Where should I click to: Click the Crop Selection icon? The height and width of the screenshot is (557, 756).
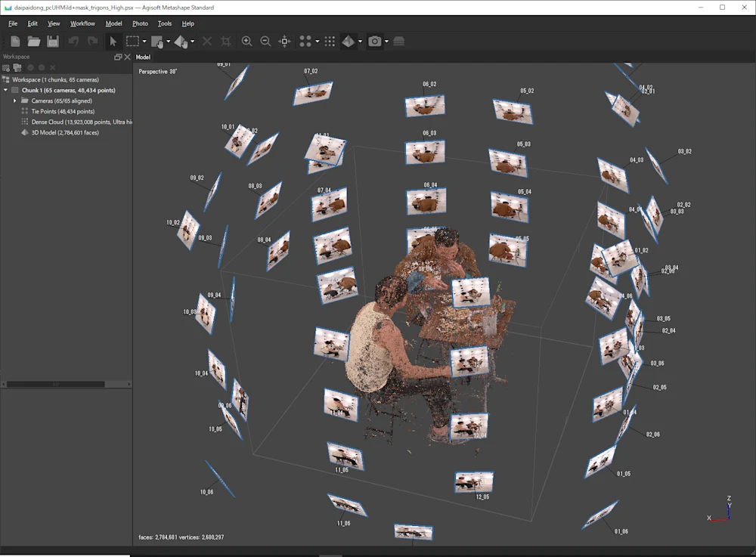click(225, 42)
